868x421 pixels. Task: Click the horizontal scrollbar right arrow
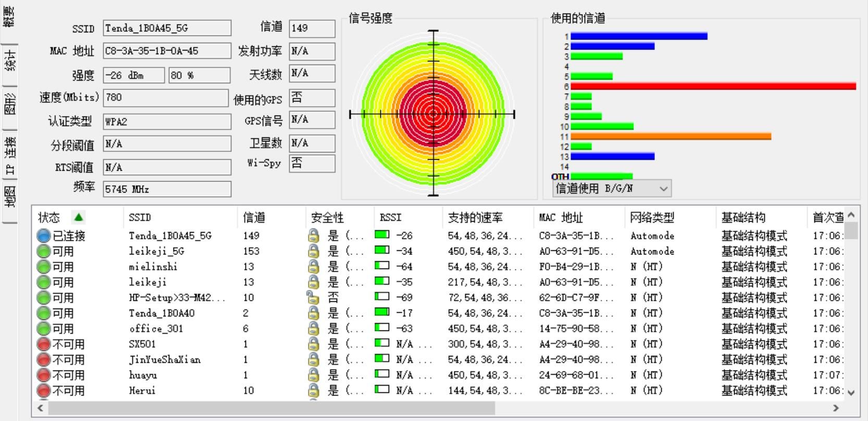pos(836,408)
